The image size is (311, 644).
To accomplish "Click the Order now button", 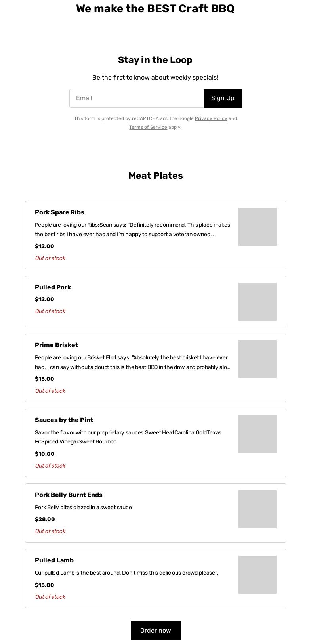I will [155, 630].
